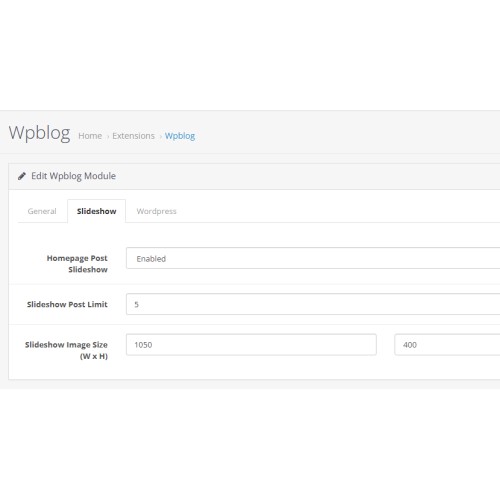The image size is (500, 500).
Task: Expand the Homepage Post Slideshow dropdown
Action: click(x=313, y=258)
